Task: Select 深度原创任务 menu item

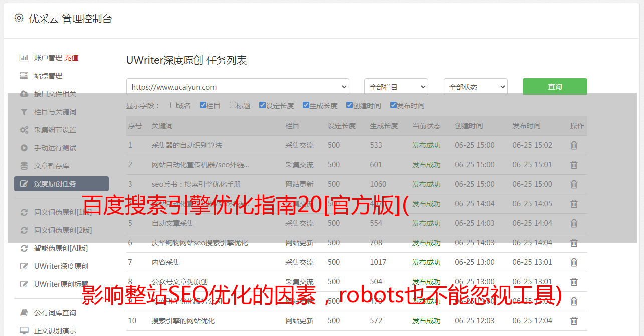Action: pos(61,184)
